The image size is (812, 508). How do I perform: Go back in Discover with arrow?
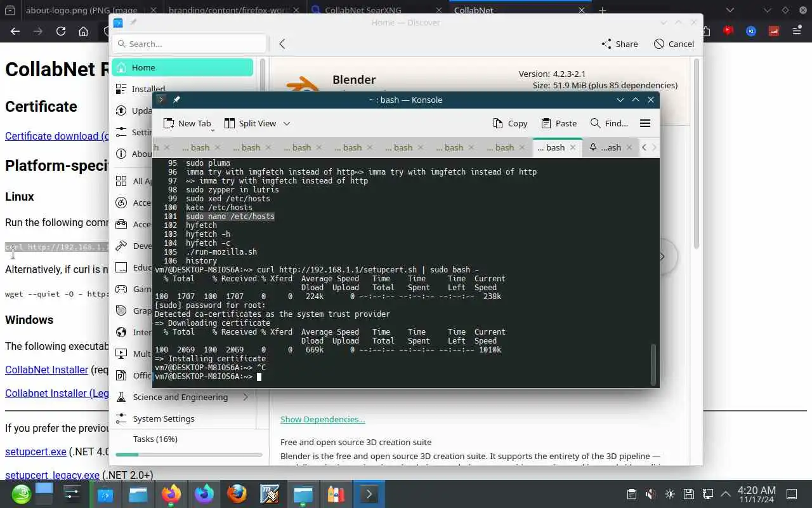282,44
